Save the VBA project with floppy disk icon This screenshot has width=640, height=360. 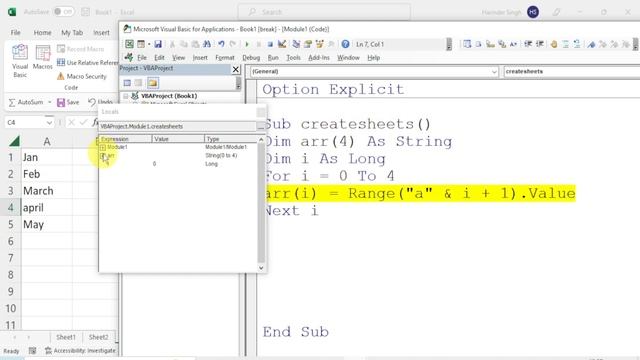click(158, 44)
